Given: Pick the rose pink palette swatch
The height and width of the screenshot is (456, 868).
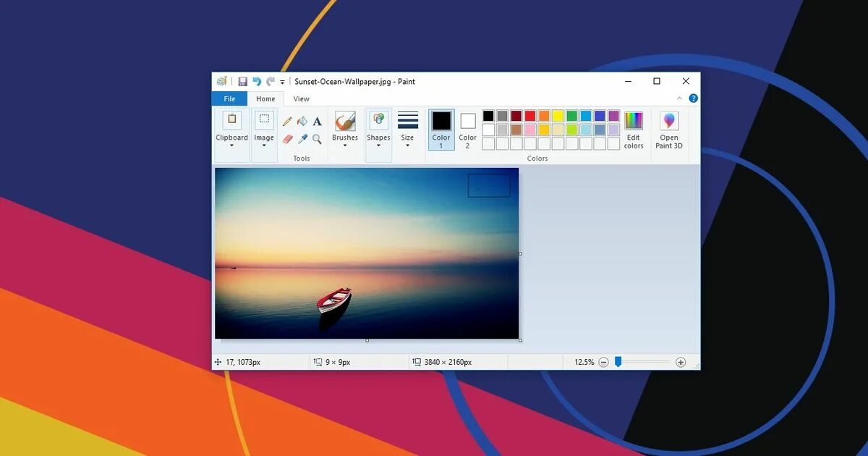Looking at the screenshot, I should tap(530, 130).
